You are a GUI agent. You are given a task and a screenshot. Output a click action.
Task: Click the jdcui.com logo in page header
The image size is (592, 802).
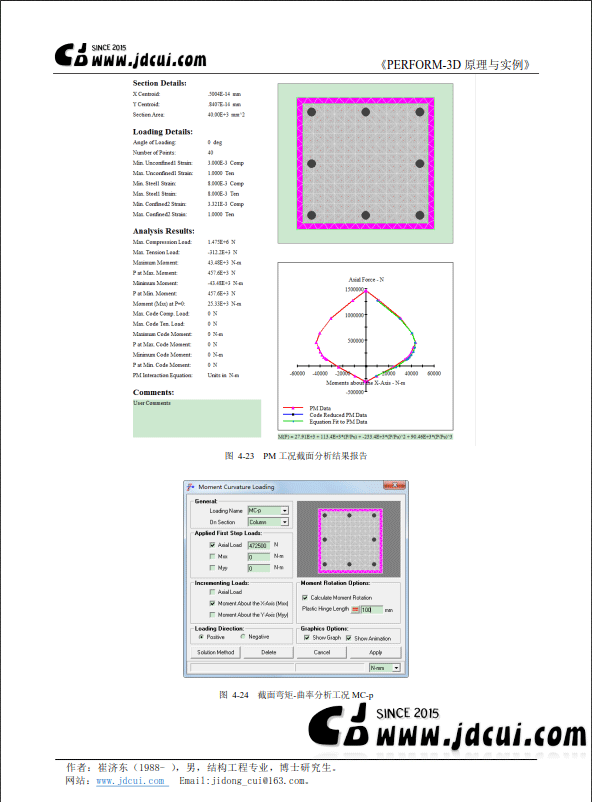pyautogui.click(x=130, y=55)
